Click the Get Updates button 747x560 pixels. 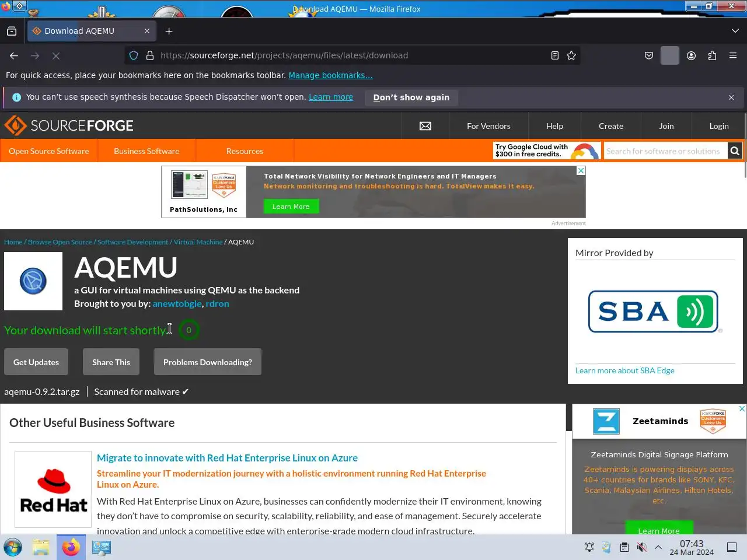[x=36, y=362]
